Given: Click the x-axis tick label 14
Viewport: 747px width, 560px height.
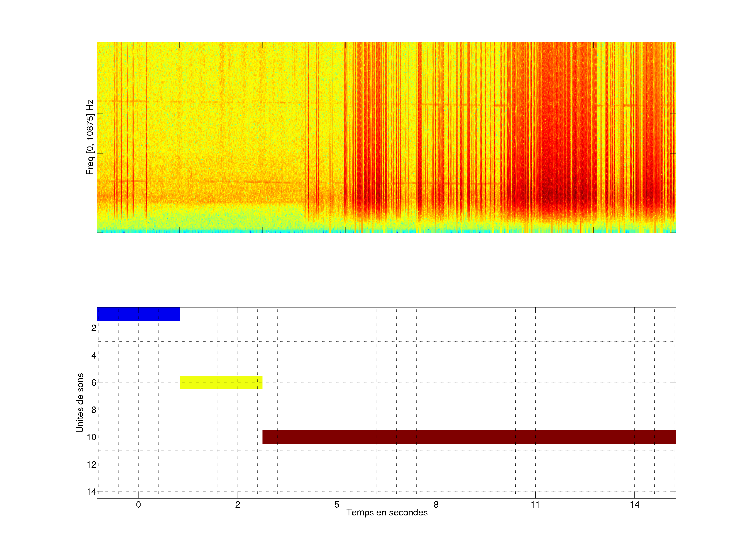Looking at the screenshot, I should tap(634, 505).
